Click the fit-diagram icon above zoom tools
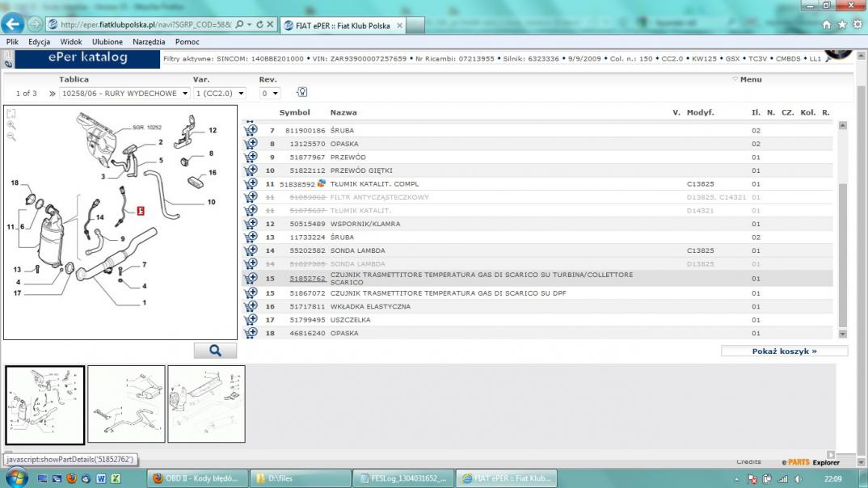This screenshot has width=868, height=488. click(x=11, y=113)
